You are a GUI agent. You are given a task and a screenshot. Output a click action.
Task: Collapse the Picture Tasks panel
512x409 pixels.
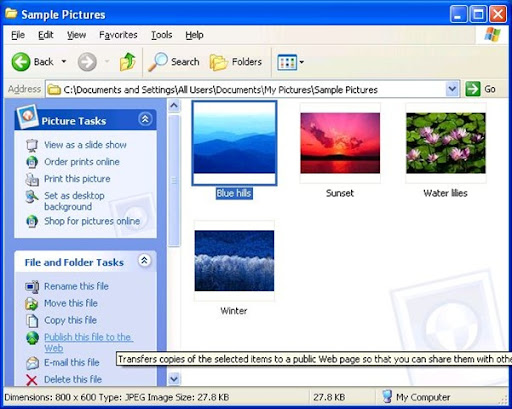click(x=145, y=119)
